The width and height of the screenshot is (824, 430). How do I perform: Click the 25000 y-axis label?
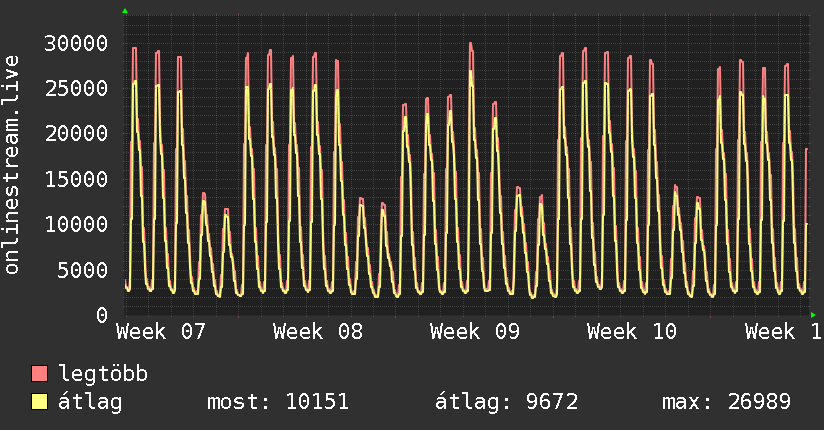(x=76, y=88)
